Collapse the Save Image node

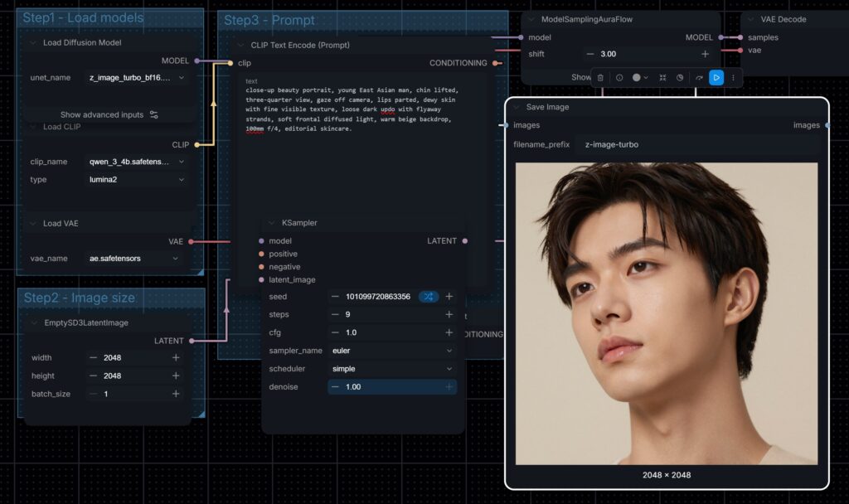click(517, 107)
